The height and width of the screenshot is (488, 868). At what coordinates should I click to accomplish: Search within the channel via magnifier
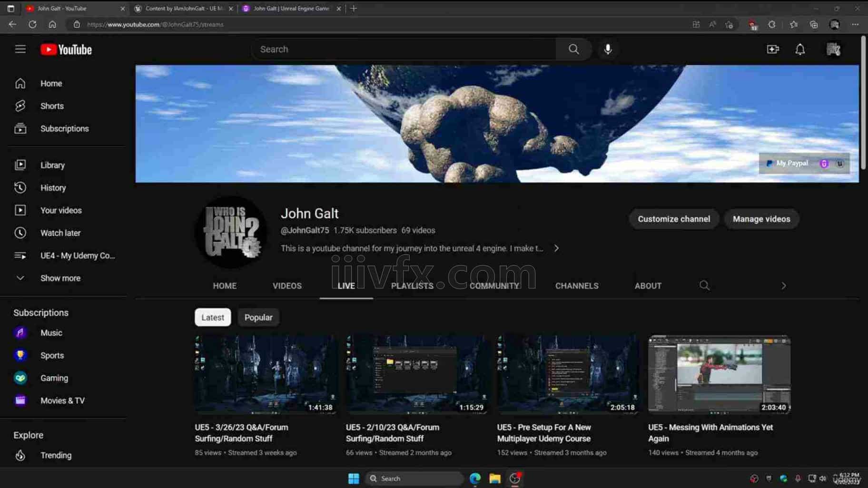click(x=704, y=285)
